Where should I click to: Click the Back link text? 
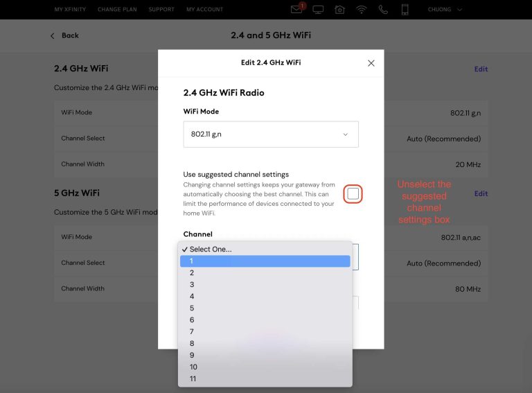(x=70, y=35)
